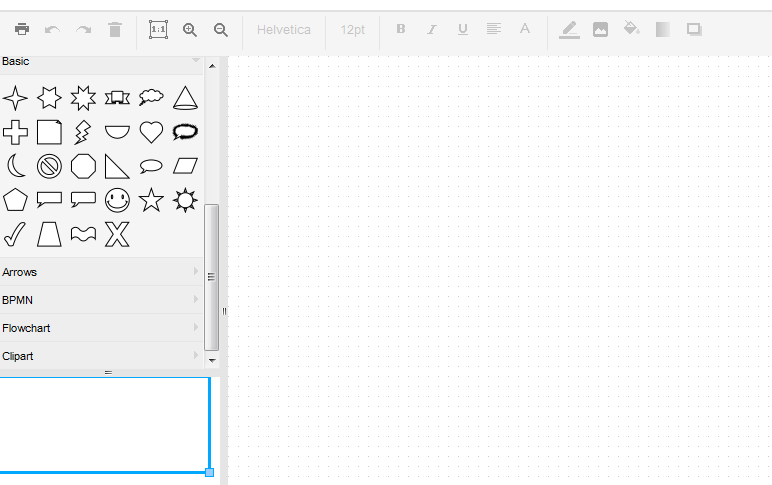Viewport: 772px width, 485px height.
Task: Click the vertical splitter handle beside canvas
Action: click(224, 311)
